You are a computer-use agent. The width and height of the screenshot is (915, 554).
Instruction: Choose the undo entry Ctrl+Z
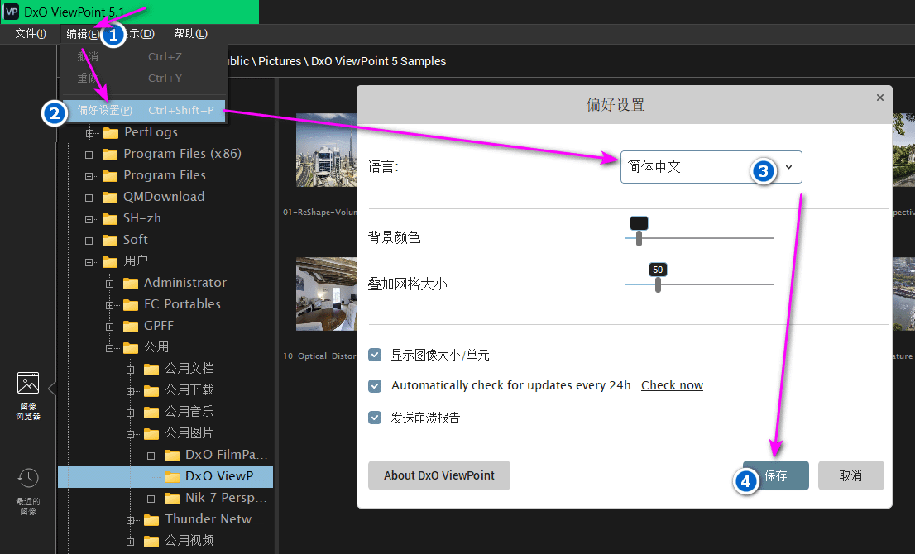[x=145, y=57]
